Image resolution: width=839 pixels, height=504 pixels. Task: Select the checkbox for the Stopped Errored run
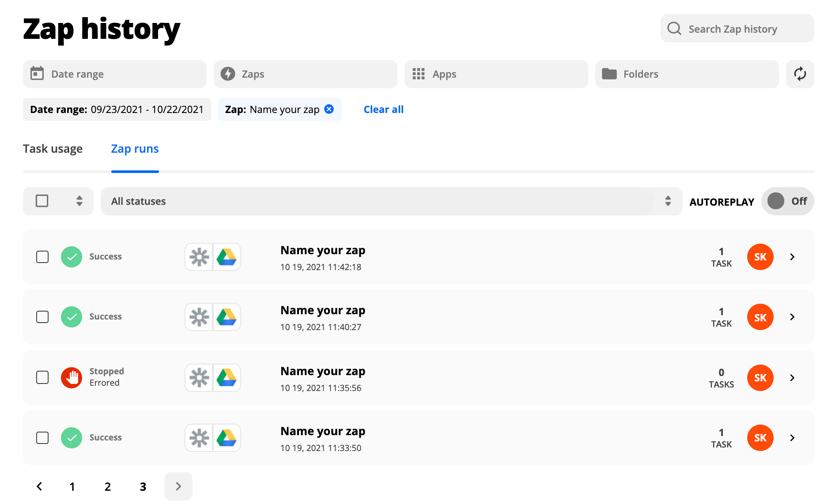click(42, 378)
